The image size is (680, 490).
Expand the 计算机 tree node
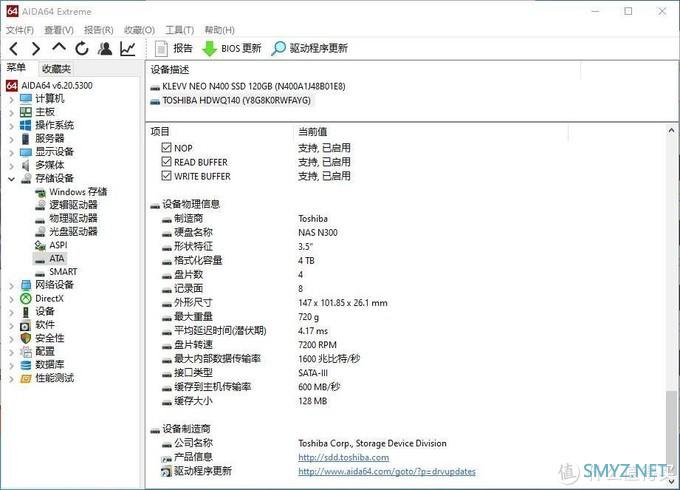(12, 100)
